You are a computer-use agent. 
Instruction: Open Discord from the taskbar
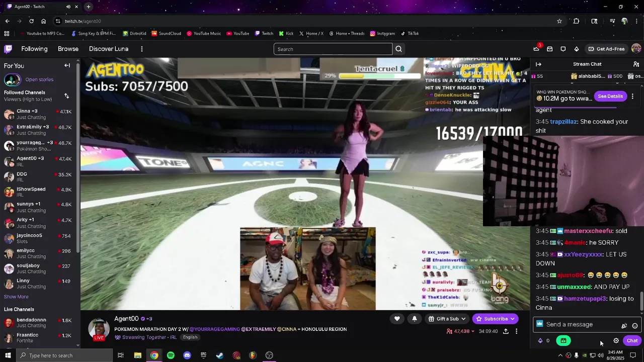tap(187, 355)
